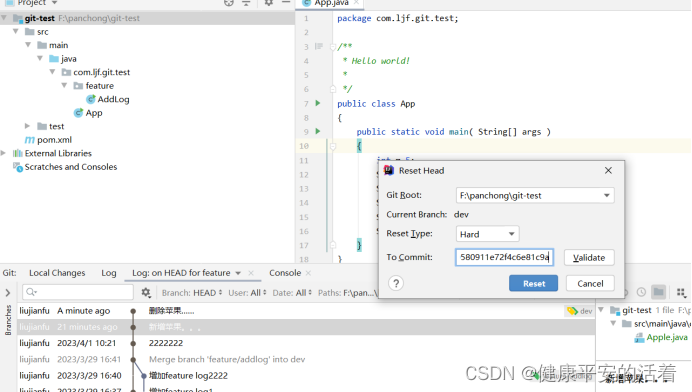This screenshot has width=692, height=392.
Task: Select the commit ending with 'feature log2222'
Action: click(x=306, y=376)
